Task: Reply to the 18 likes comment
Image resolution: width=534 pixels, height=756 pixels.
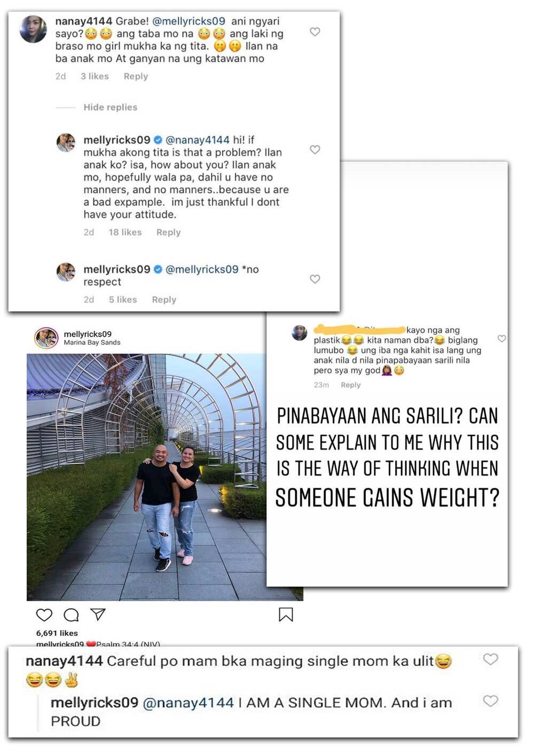Action: pos(168,232)
